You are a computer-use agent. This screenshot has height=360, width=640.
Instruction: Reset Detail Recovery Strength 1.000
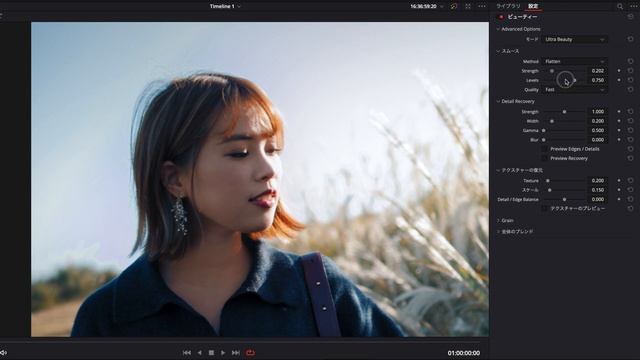pyautogui.click(x=631, y=111)
